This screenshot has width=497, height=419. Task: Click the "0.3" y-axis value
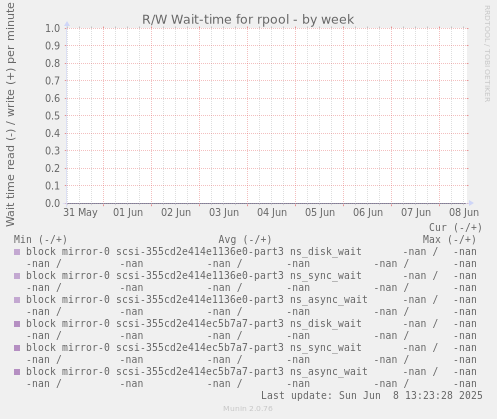53,151
